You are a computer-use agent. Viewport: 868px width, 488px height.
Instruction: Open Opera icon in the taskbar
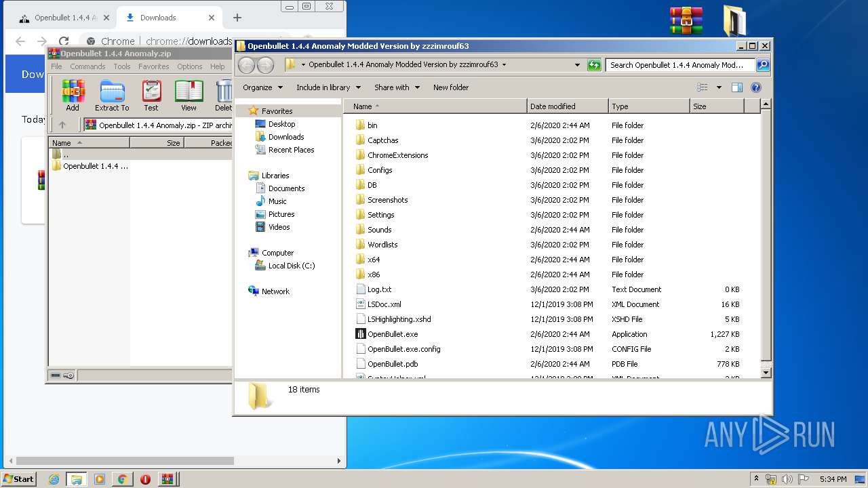145,479
